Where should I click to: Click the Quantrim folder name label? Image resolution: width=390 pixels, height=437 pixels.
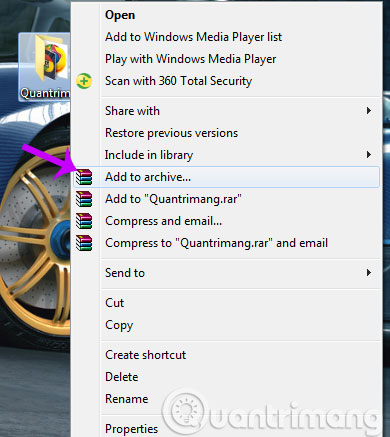(x=45, y=93)
